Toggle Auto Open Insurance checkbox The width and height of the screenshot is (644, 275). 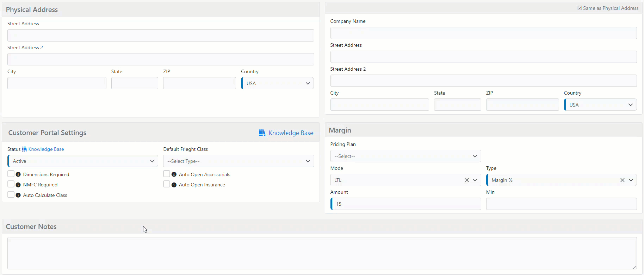[167, 184]
